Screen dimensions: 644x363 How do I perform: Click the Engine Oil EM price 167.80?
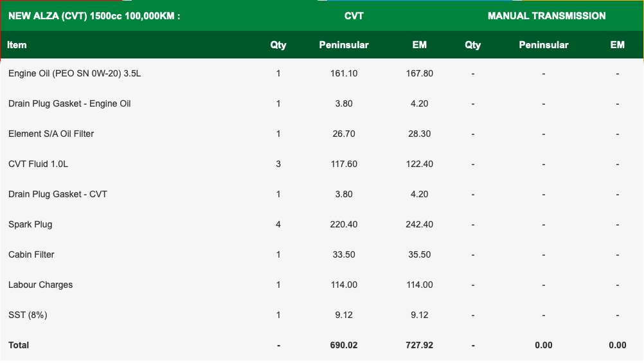point(419,73)
